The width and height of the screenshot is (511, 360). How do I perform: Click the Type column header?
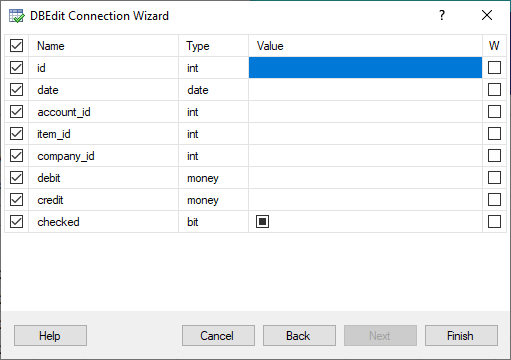click(x=214, y=46)
